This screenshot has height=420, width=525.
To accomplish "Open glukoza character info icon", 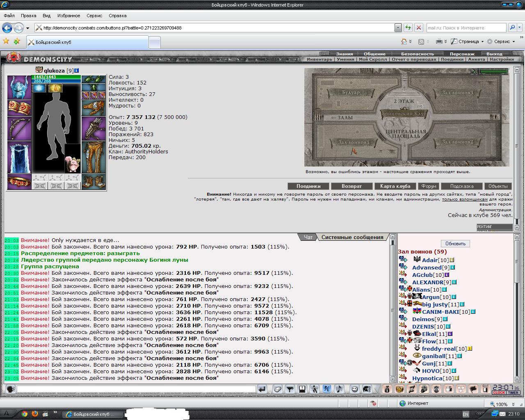I will [x=76, y=71].
